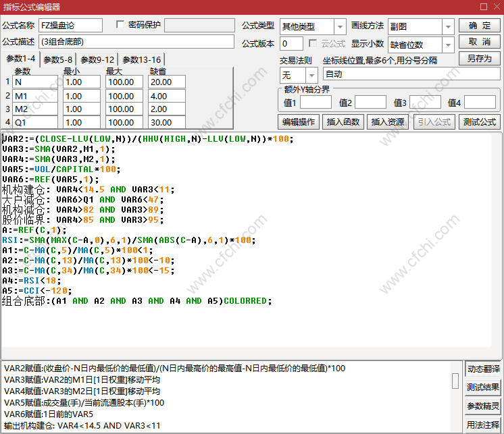This screenshot has width=504, height=434.
Task: Click the 值1 Y-axis boundary field
Action: [316, 103]
